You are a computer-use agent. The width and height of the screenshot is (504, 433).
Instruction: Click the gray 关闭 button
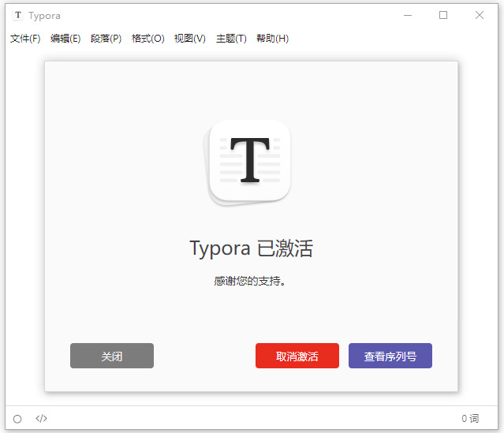(x=112, y=356)
